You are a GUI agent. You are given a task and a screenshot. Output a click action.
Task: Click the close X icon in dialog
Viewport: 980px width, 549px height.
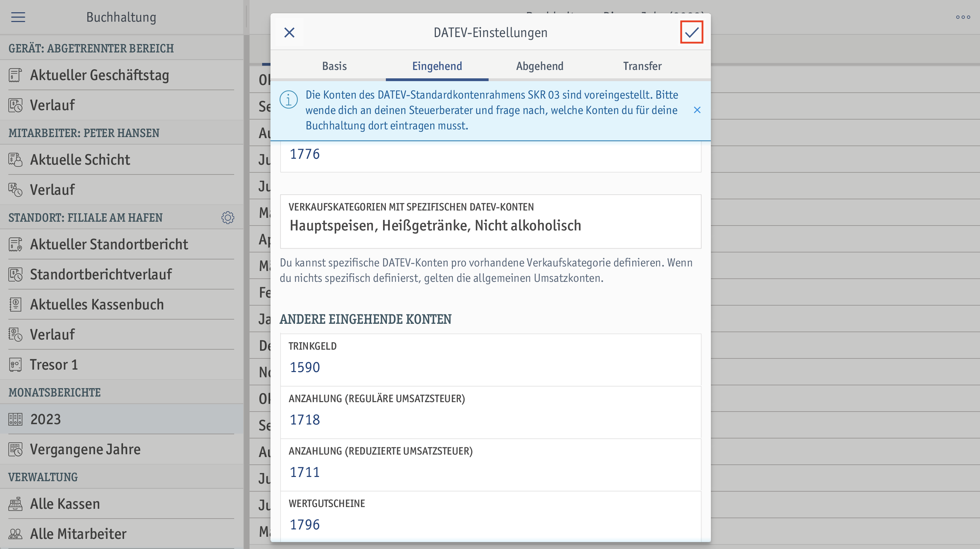[x=289, y=32]
